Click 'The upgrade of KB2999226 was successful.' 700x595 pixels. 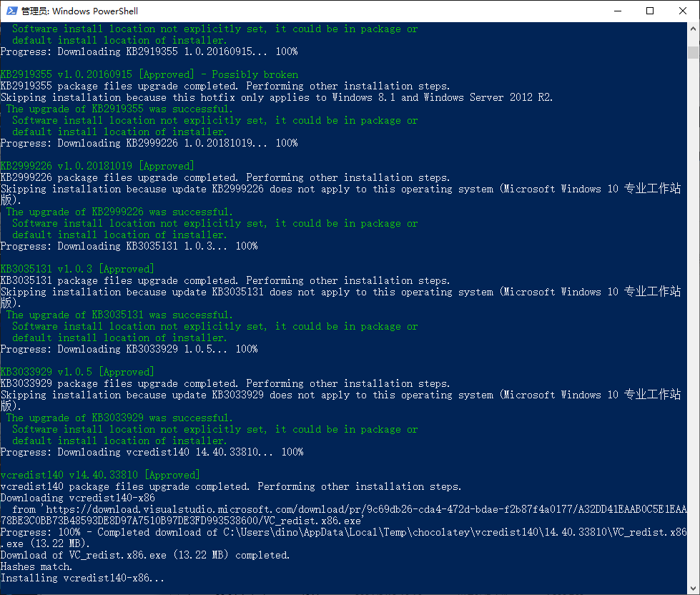click(x=119, y=212)
